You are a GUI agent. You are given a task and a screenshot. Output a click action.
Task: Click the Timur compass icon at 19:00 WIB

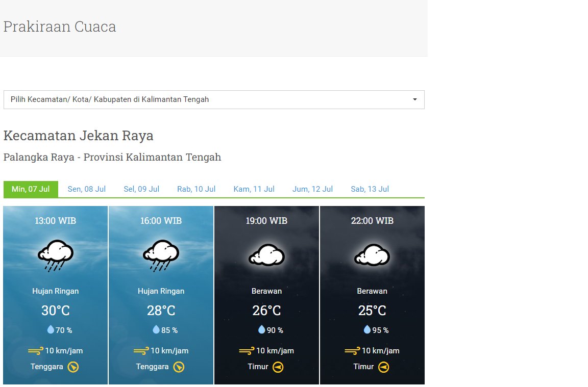point(278,367)
